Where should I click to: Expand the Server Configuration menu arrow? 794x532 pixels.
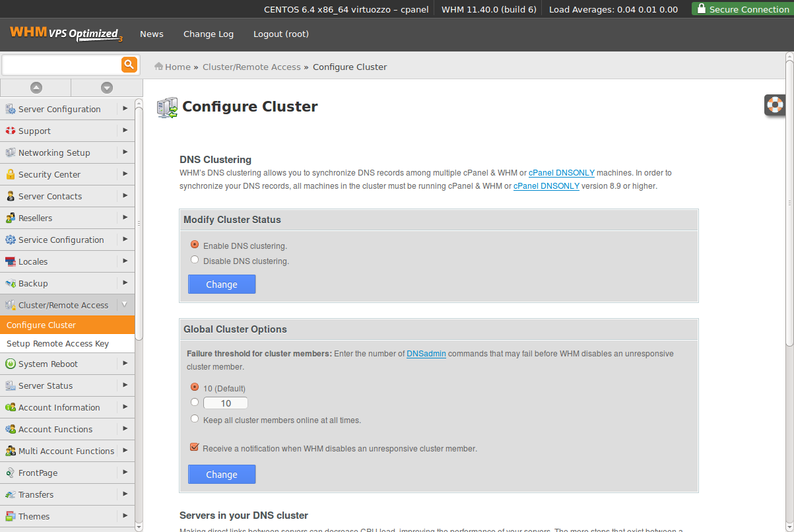coord(125,108)
